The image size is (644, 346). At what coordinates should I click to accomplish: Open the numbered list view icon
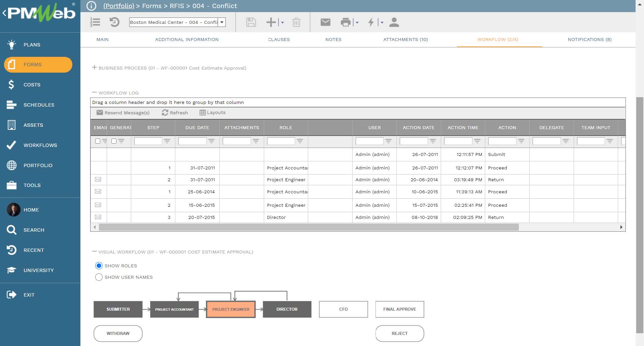point(95,22)
